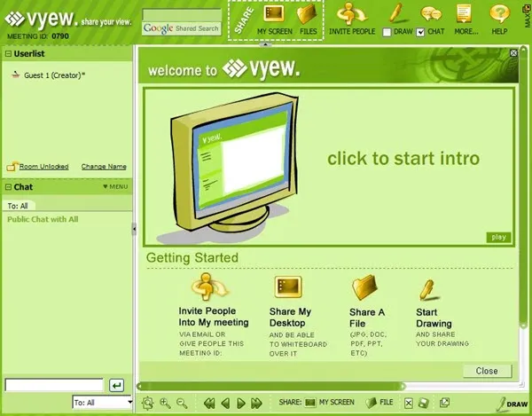
Task: Click the Chat speech bubbles icon
Action: (431, 14)
